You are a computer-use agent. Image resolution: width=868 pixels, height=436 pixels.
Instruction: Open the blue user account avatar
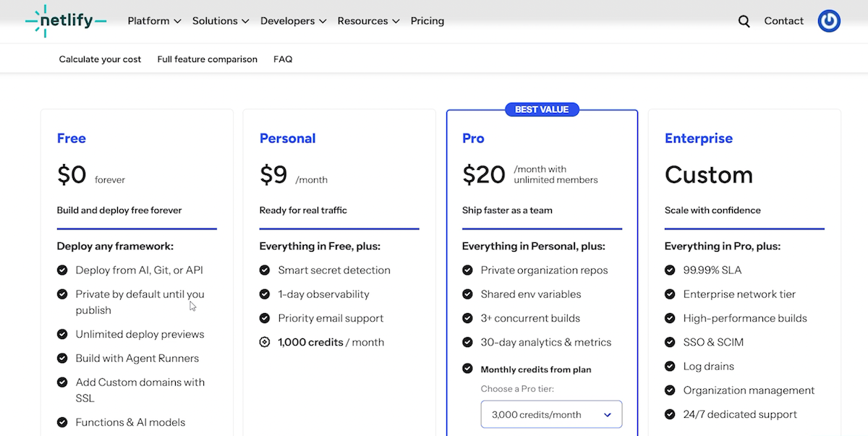(x=829, y=21)
